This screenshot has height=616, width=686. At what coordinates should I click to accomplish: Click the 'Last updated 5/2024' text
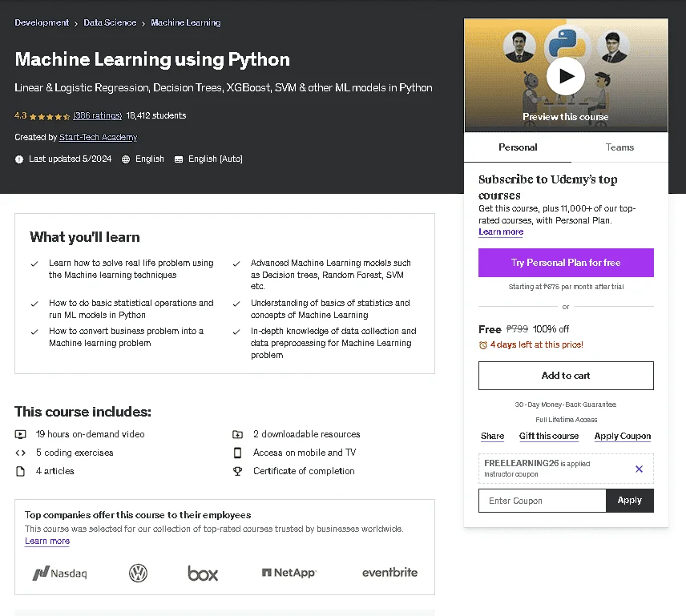(70, 159)
